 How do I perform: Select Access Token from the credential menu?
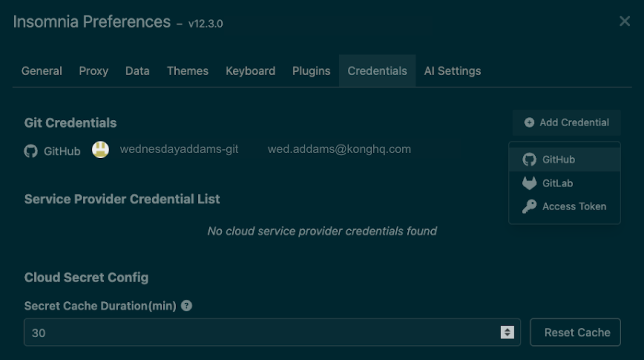(x=574, y=206)
